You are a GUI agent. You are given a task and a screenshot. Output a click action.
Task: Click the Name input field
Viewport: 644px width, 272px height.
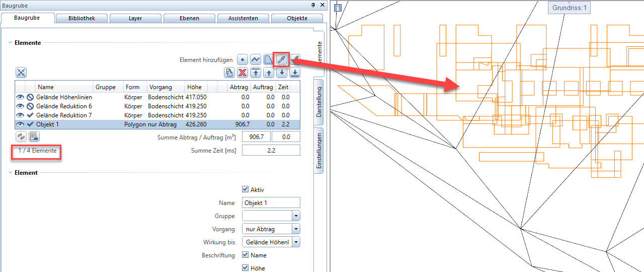coord(271,203)
